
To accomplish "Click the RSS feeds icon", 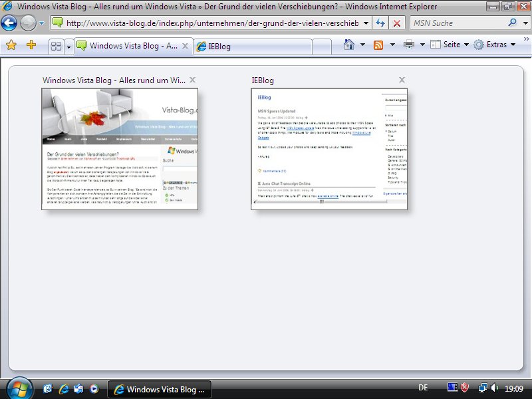I will [378, 45].
